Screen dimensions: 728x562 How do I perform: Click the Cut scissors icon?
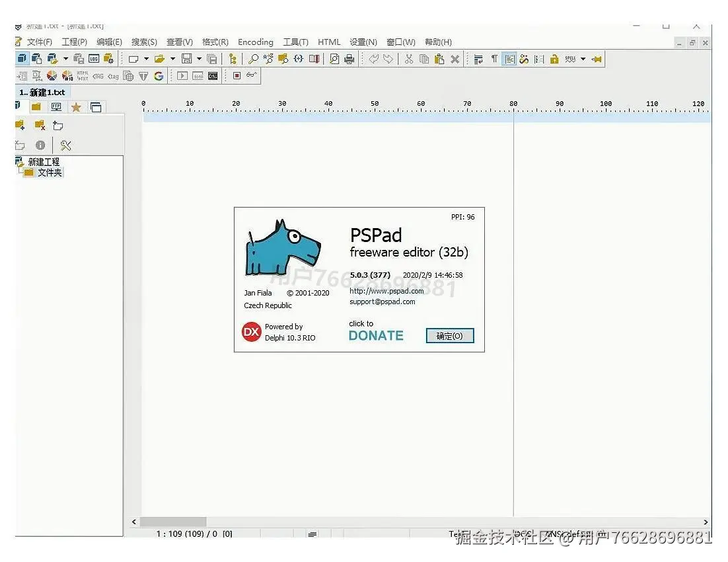coord(408,59)
